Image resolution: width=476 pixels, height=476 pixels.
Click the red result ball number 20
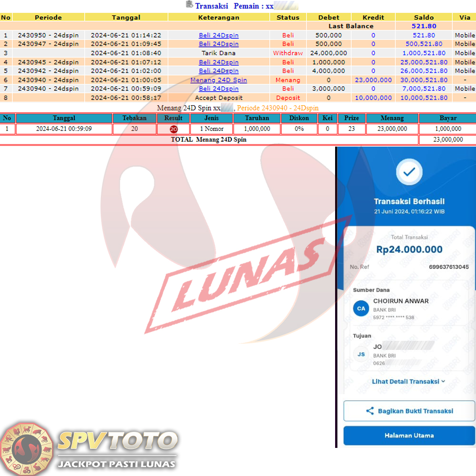(x=173, y=129)
